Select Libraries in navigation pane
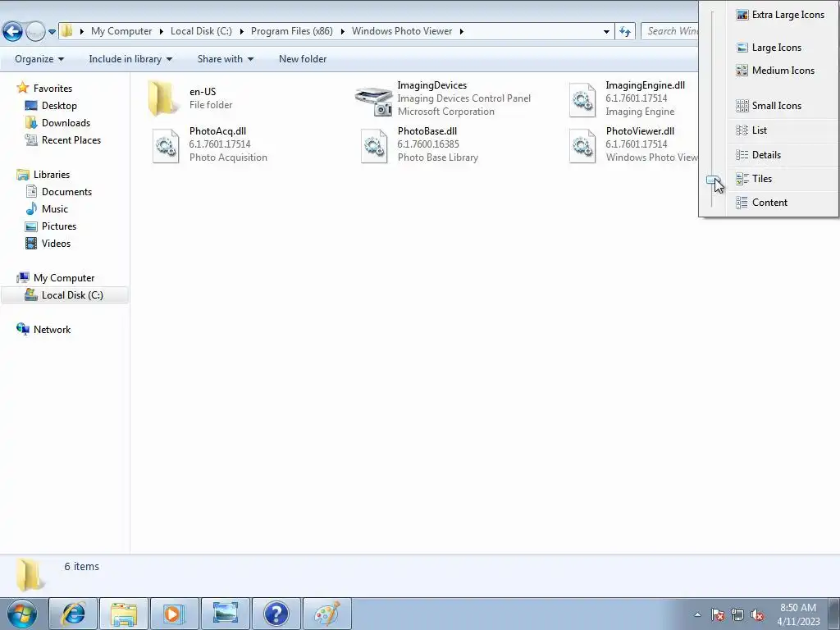This screenshot has width=840, height=630. [x=52, y=175]
